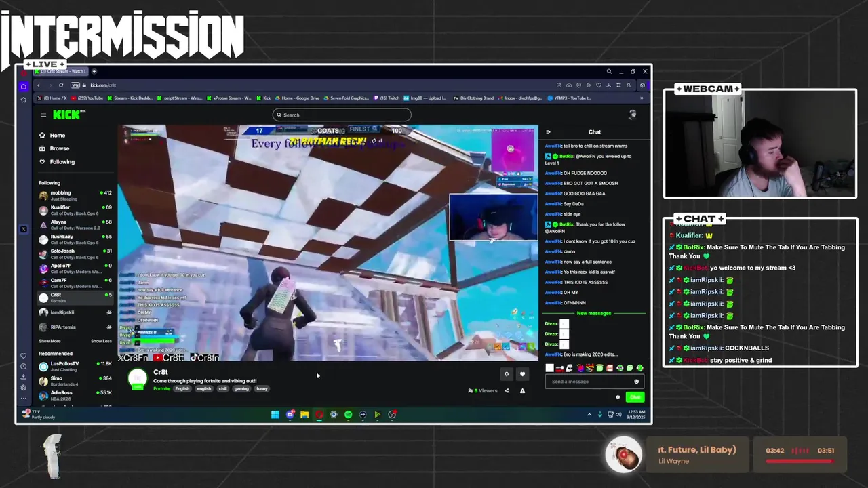Open Apollo7F channel in Following list
The height and width of the screenshot is (488, 868).
(75, 268)
